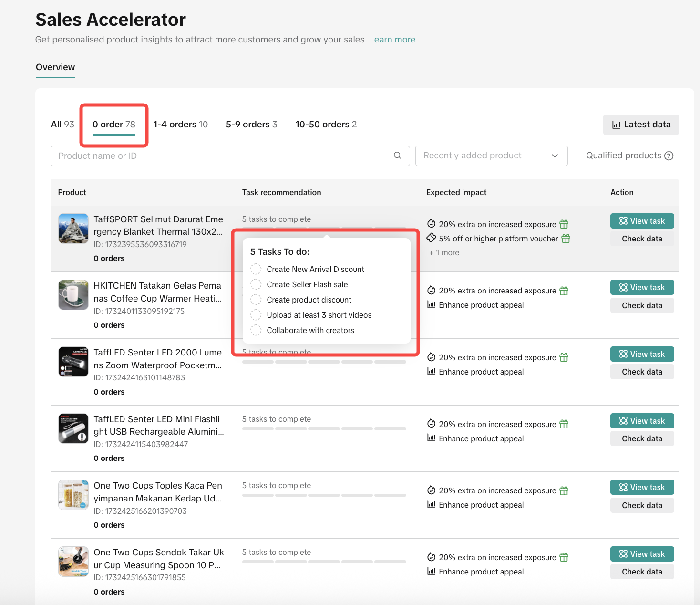The width and height of the screenshot is (700, 605).
Task: Open the Recently added product dropdown
Action: tap(491, 156)
